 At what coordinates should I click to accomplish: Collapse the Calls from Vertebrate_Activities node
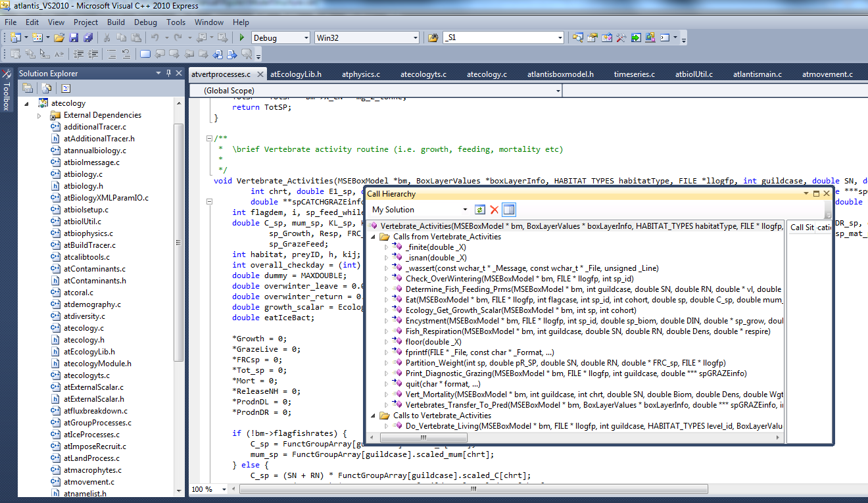pos(374,237)
